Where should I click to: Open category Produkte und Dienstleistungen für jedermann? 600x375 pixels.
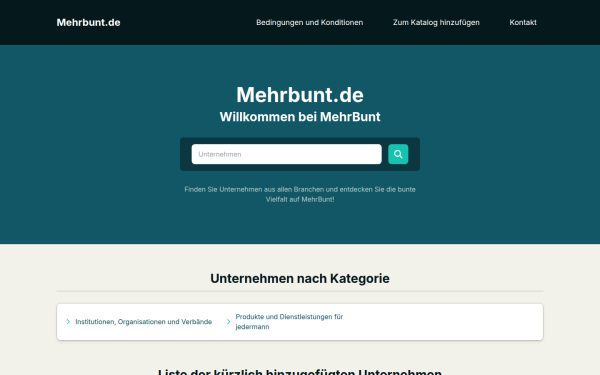click(x=289, y=322)
